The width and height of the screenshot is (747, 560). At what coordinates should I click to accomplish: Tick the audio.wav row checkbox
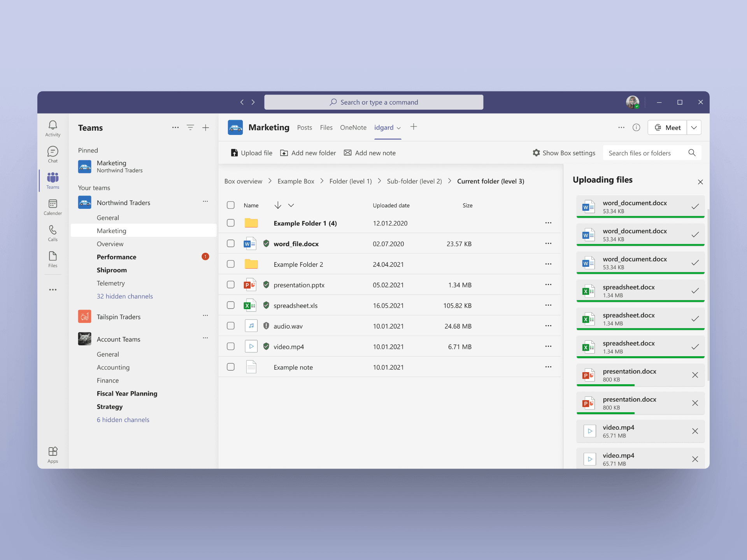231,326
